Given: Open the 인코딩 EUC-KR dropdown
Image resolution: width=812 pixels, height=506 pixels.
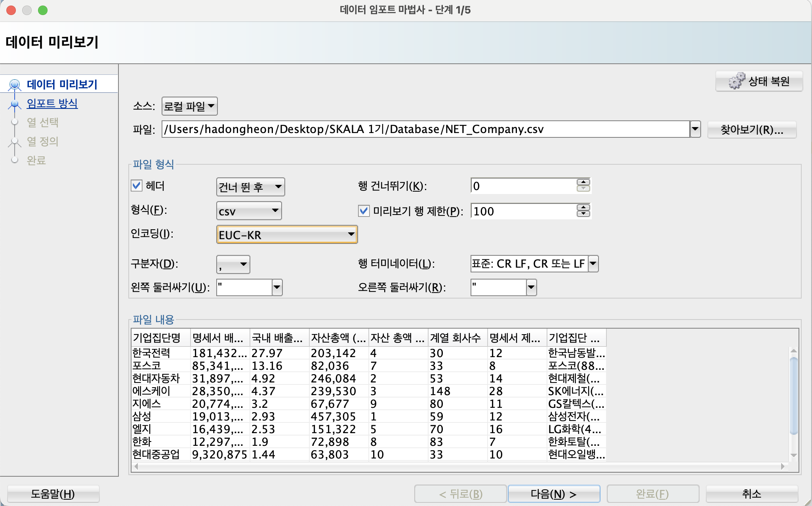Looking at the screenshot, I should tap(287, 234).
